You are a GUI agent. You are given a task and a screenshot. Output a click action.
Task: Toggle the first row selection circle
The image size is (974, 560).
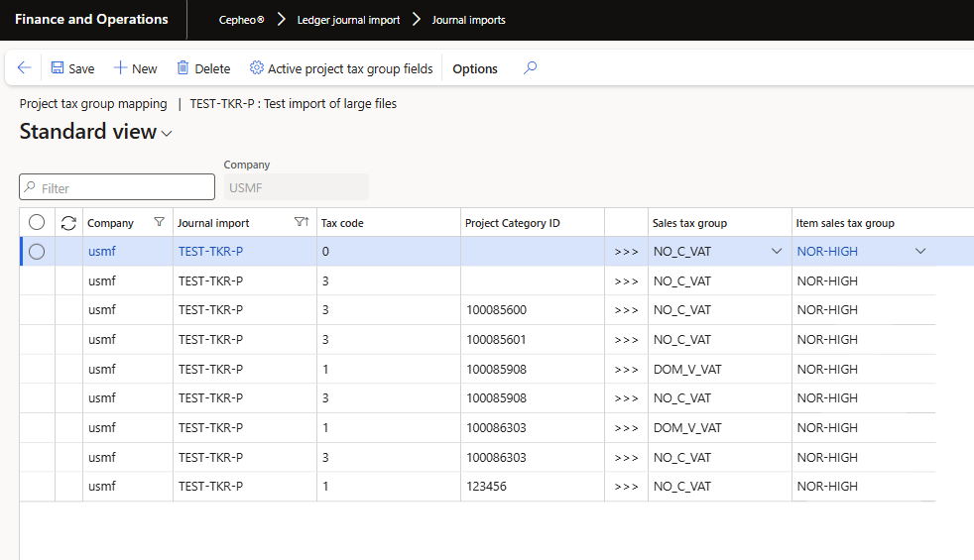click(x=37, y=252)
